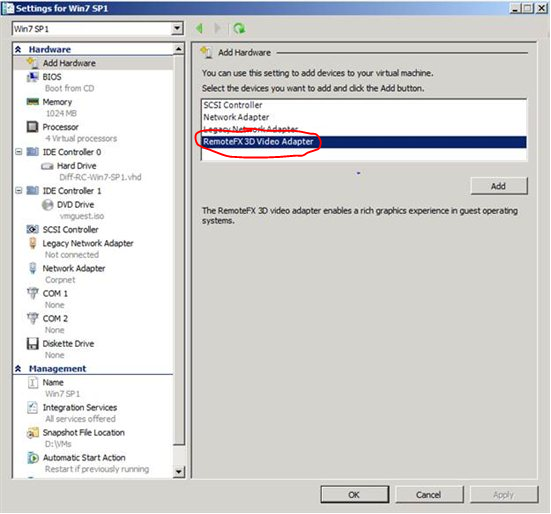Select the DVD Drive disc icon
Screen dimensions: 551x514
tap(47, 205)
